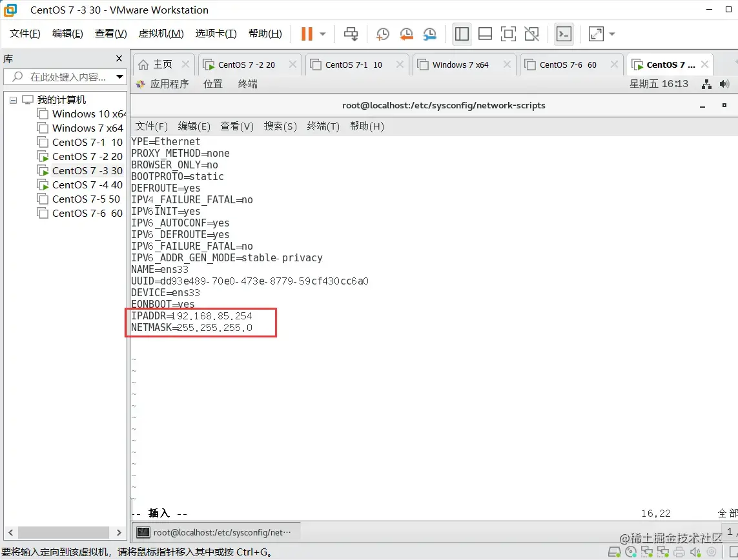Open the 文件(F) menu in VMware

(x=25, y=34)
